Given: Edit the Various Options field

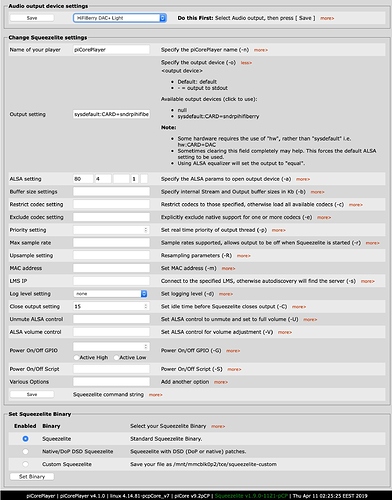Looking at the screenshot, I should [111, 382].
